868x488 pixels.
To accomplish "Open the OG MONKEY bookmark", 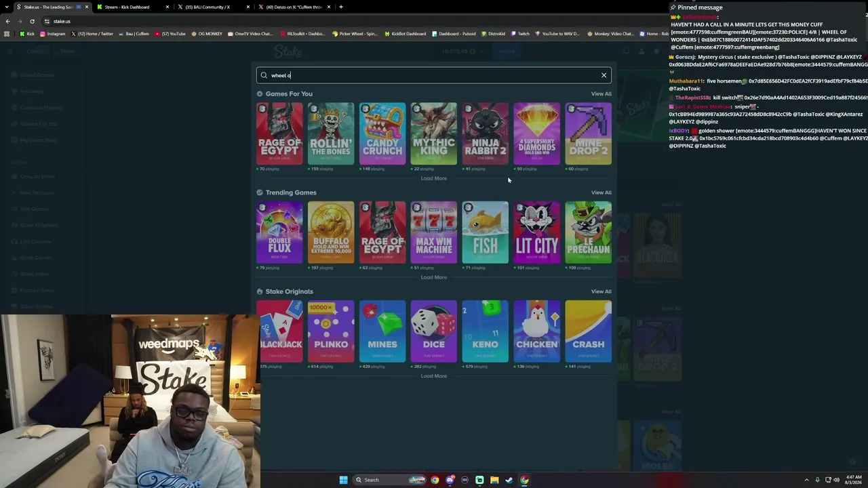I will pyautogui.click(x=207, y=33).
